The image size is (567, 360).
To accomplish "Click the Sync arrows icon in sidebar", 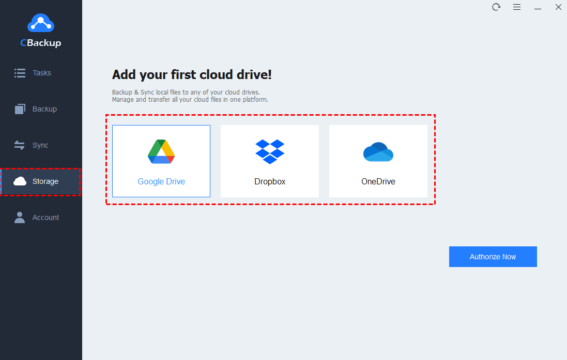I will coord(20,145).
